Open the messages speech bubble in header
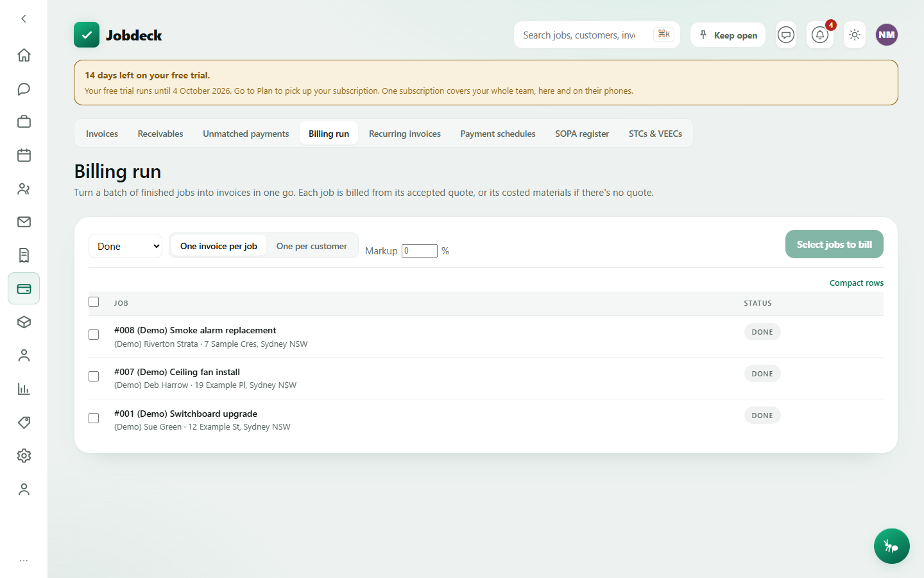924x578 pixels. (x=786, y=35)
